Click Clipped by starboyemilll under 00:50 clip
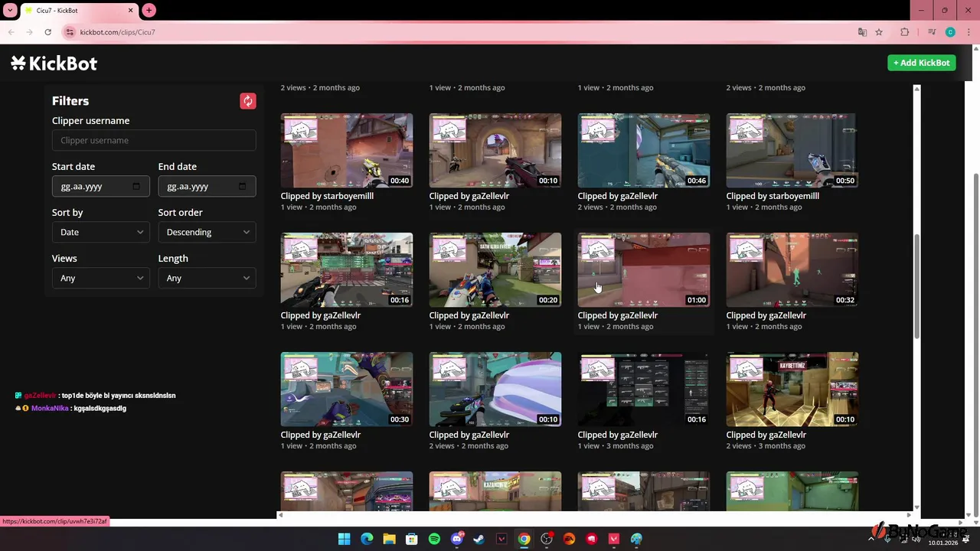Image resolution: width=980 pixels, height=551 pixels. pos(773,196)
